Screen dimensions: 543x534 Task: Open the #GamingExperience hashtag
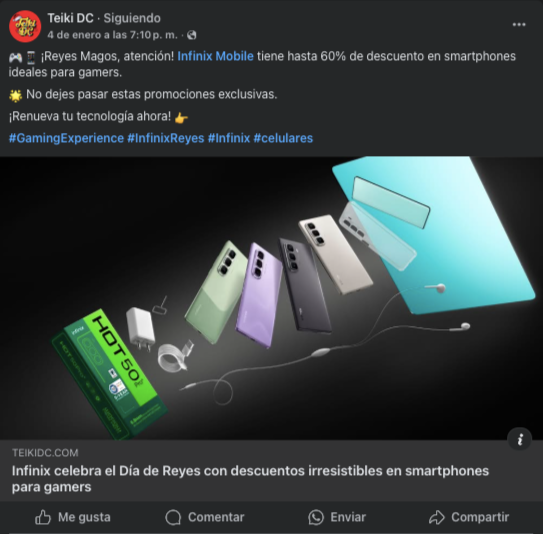[x=66, y=138]
